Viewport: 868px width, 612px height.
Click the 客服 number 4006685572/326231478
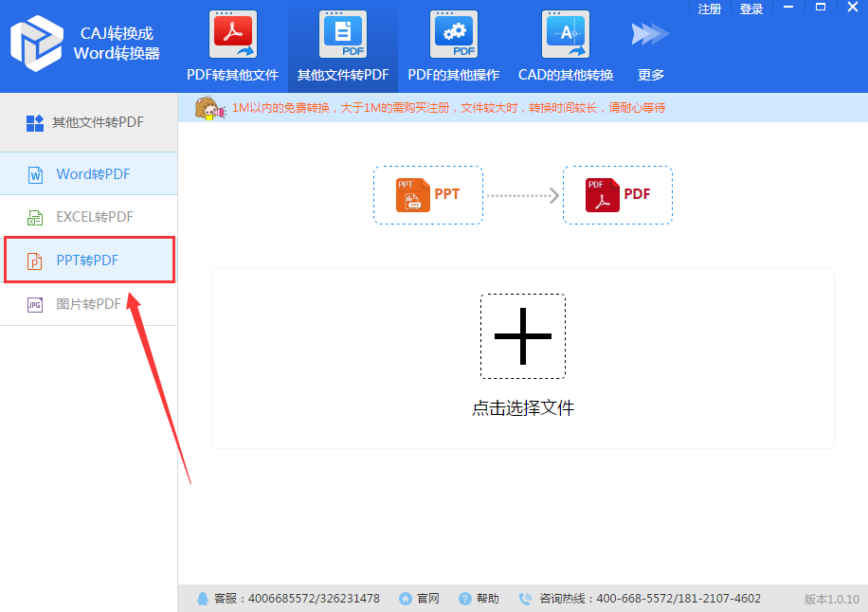point(314,599)
